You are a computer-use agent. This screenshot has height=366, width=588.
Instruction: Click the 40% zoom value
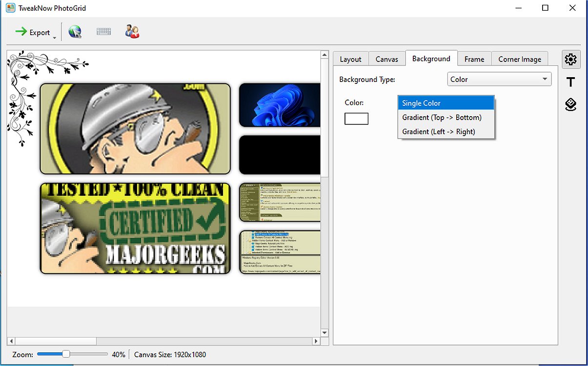119,354
